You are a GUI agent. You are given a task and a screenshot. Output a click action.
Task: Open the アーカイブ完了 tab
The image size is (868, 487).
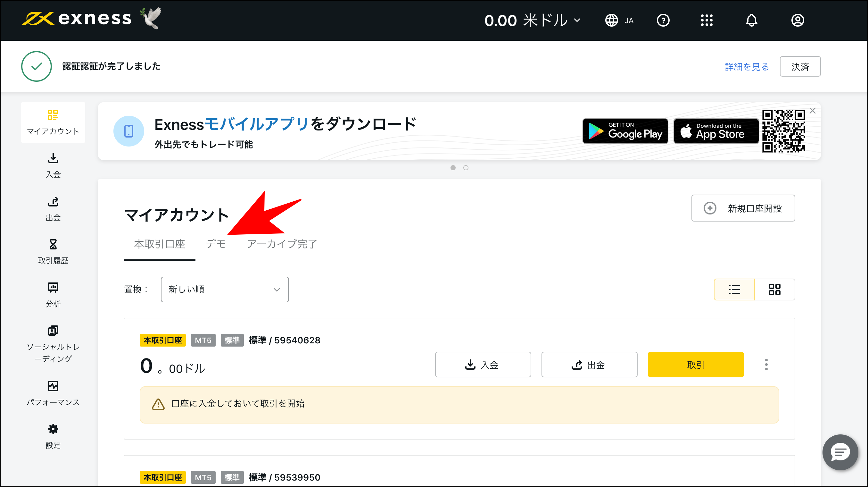(282, 244)
